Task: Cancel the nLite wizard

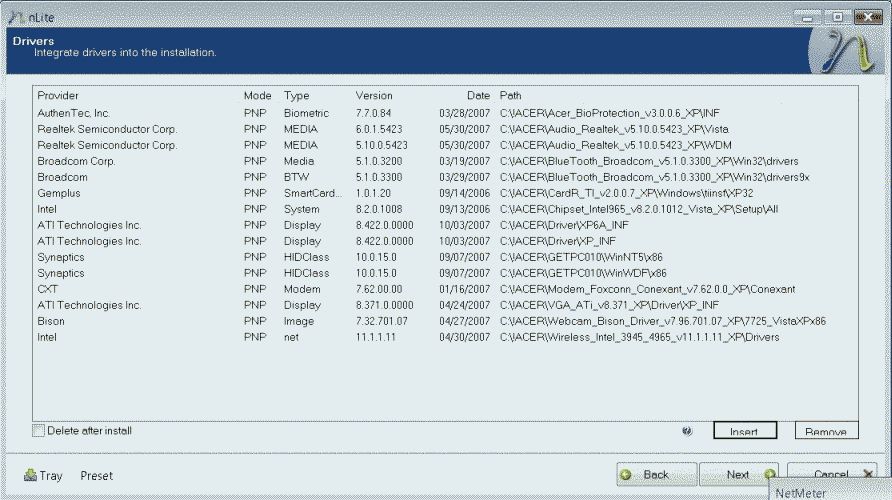Action: [832, 472]
